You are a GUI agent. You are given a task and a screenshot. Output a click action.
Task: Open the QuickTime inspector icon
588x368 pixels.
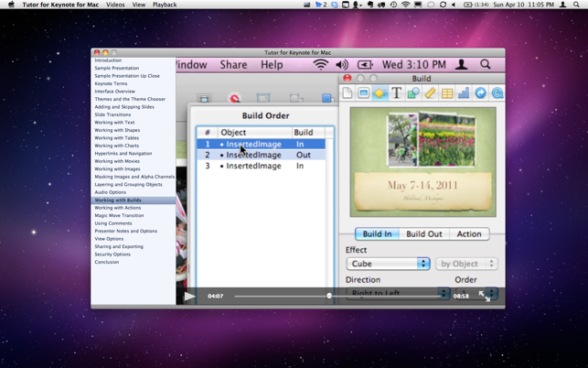click(x=497, y=93)
